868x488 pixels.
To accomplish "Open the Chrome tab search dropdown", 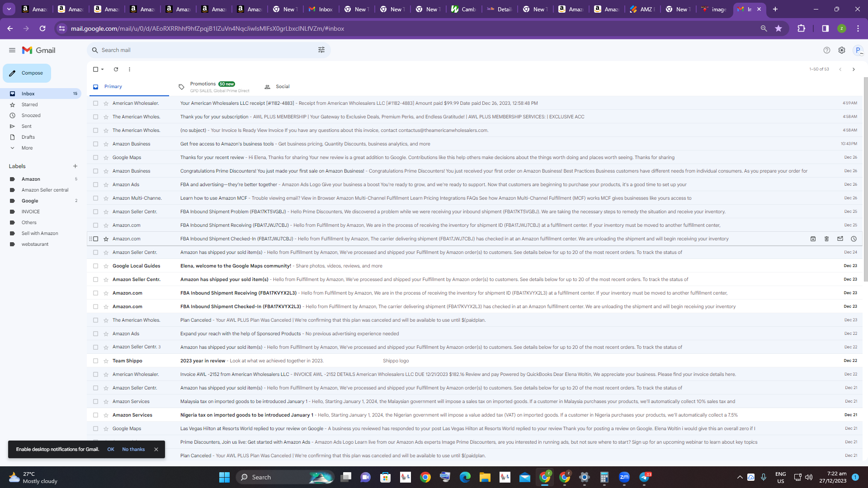I will click(x=9, y=9).
